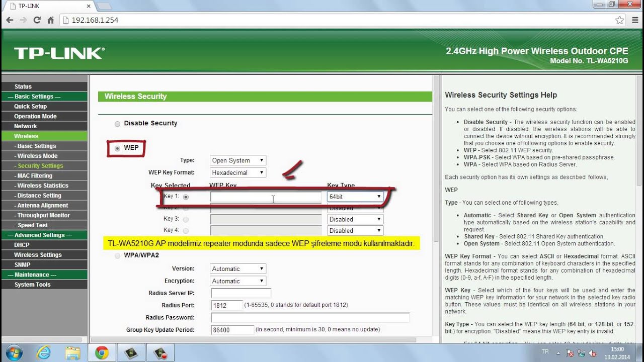The width and height of the screenshot is (644, 362).
Task: Close the TP-LINK browser tab
Action: [89, 6]
